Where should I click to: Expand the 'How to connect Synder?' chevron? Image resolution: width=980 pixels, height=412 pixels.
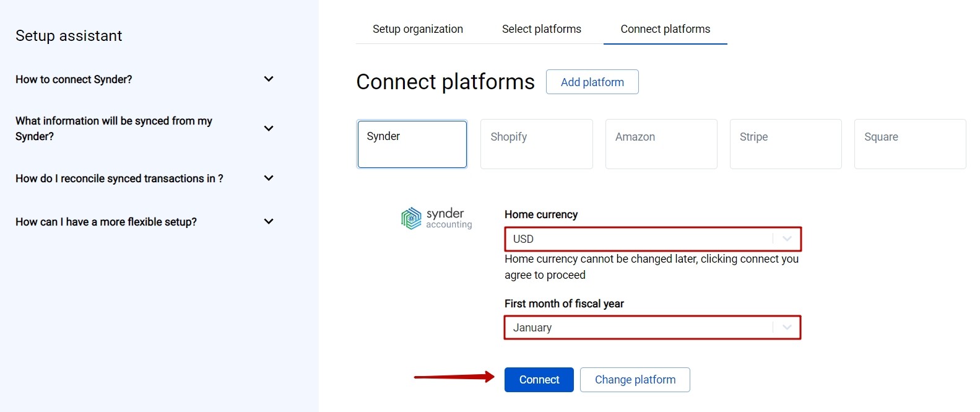coord(269,79)
